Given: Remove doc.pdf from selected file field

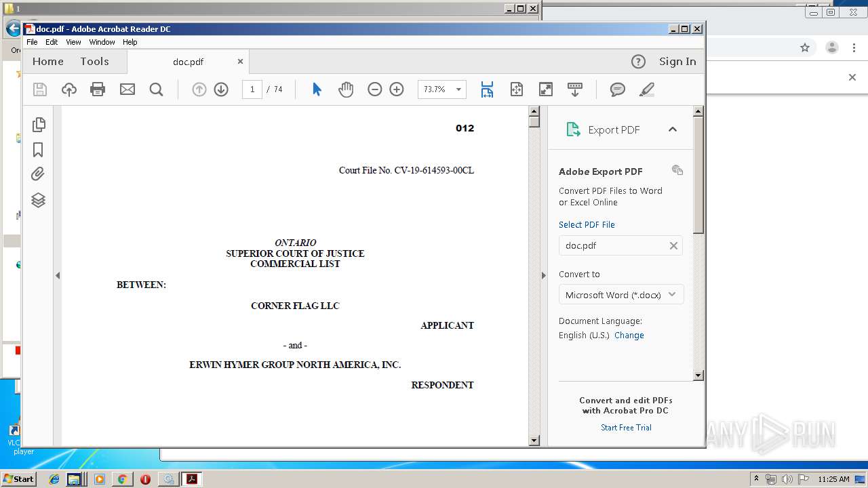Looking at the screenshot, I should (x=673, y=245).
